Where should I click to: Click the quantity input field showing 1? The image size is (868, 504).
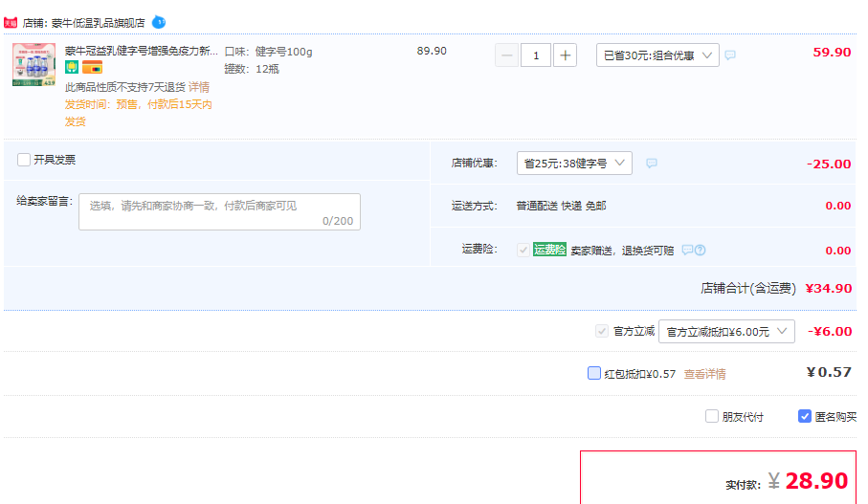pyautogui.click(x=536, y=55)
